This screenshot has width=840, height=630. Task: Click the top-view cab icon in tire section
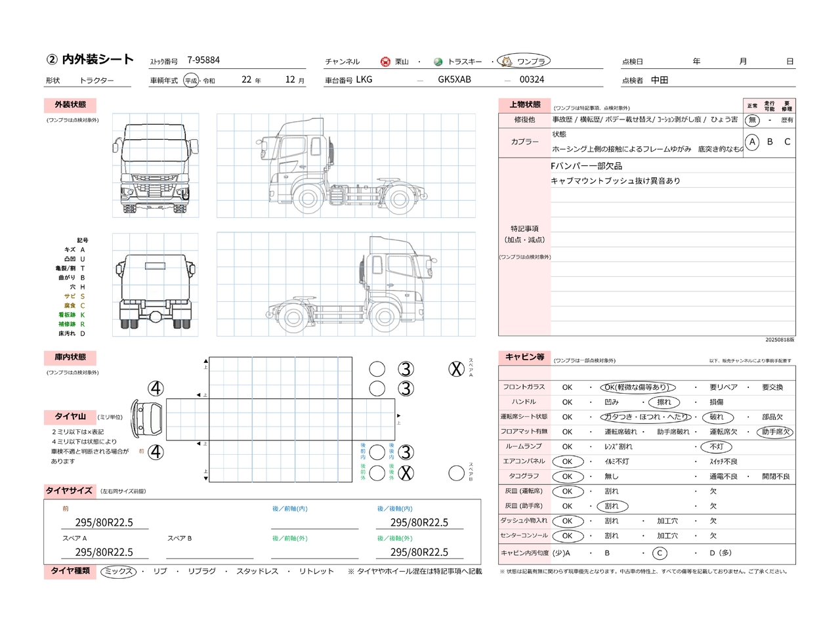(147, 417)
